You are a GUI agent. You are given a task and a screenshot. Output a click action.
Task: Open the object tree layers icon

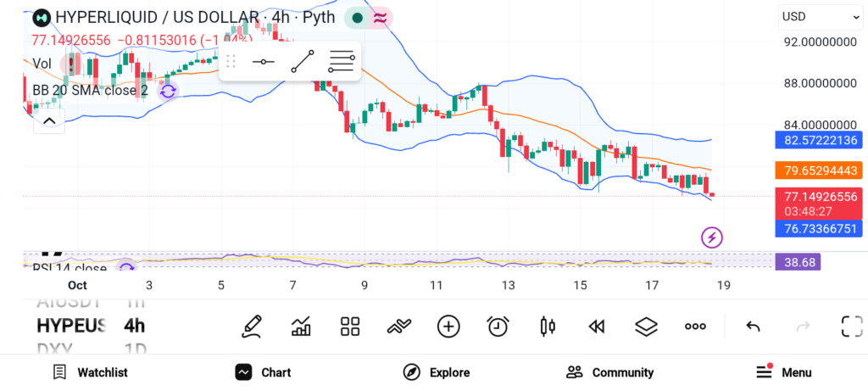(646, 327)
